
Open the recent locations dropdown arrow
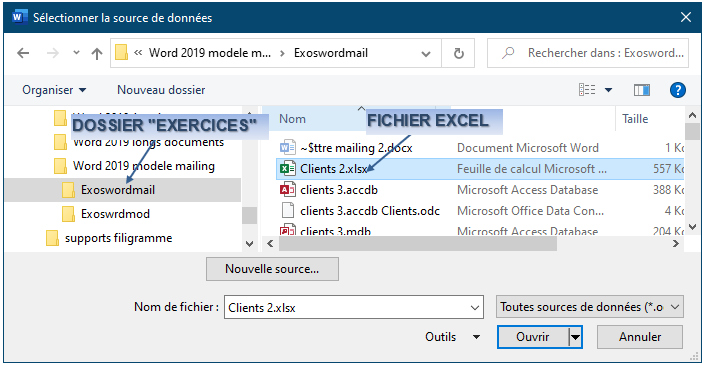[x=76, y=53]
